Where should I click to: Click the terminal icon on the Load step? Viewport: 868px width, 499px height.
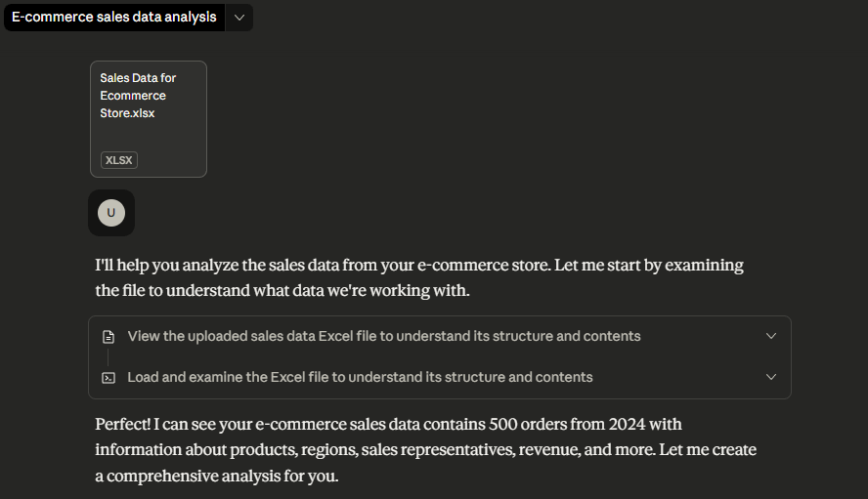[x=109, y=377]
